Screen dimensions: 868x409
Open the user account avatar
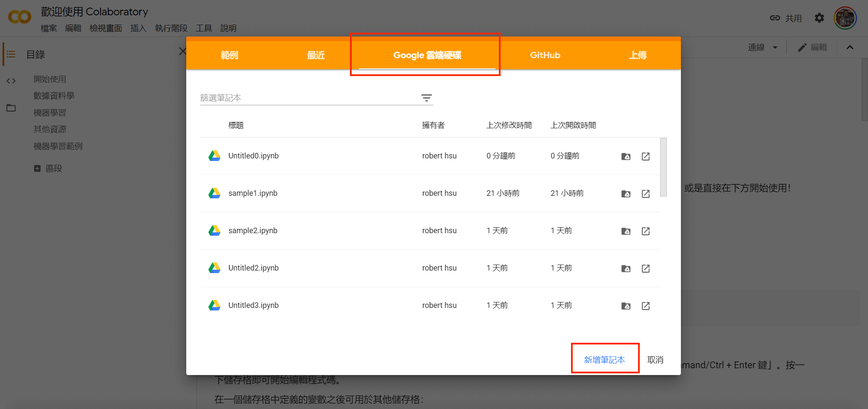[845, 18]
